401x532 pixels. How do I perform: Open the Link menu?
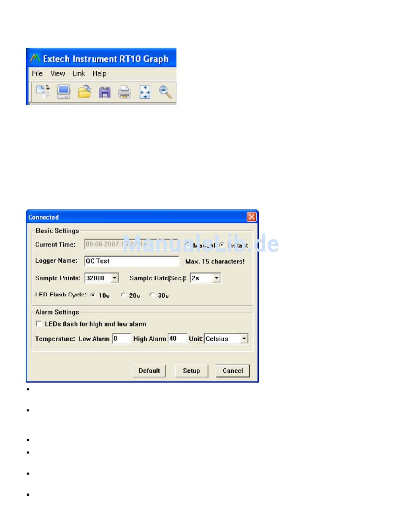tap(79, 73)
